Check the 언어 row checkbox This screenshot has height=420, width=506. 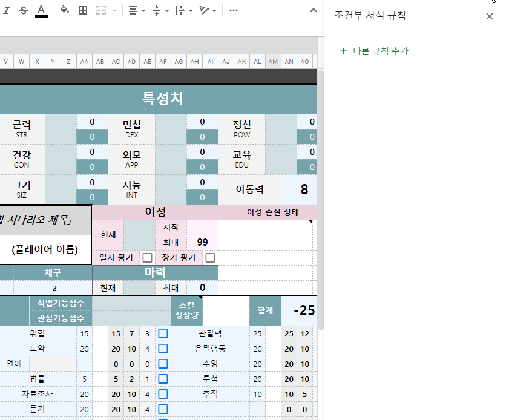pyautogui.click(x=163, y=364)
